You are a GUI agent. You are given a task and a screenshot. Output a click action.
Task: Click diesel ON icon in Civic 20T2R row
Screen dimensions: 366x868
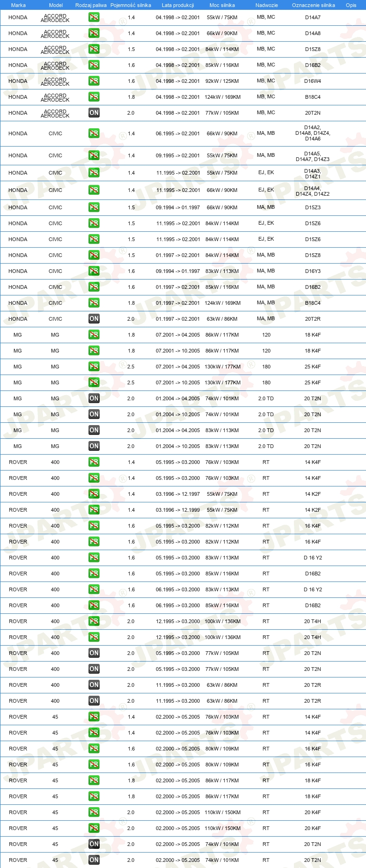[94, 319]
